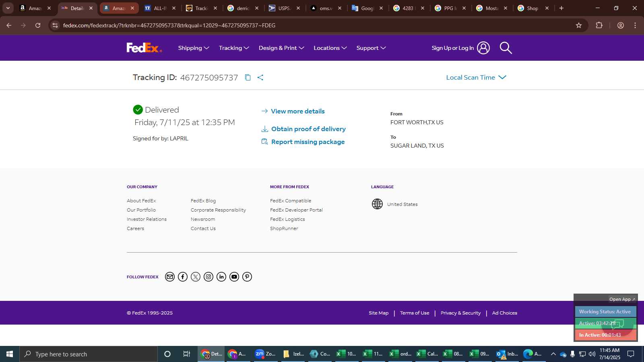Open the Local Scan Time dropdown
644x362 pixels.
coord(476,78)
